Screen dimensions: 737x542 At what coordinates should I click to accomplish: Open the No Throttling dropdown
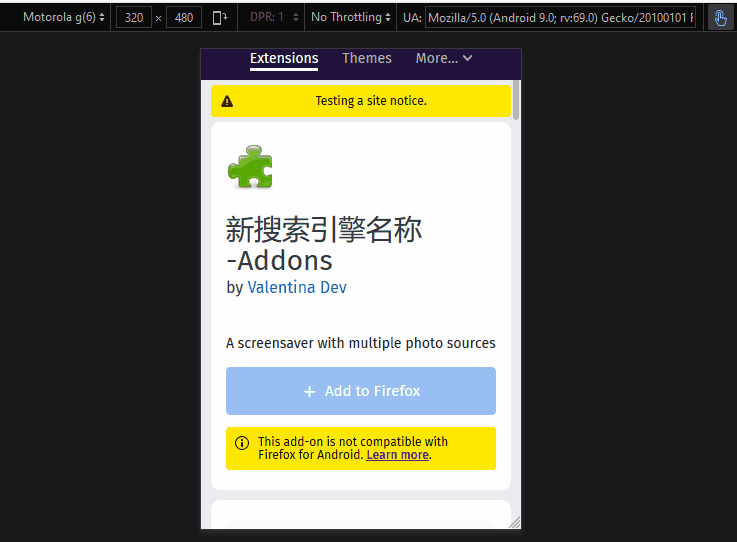351,17
